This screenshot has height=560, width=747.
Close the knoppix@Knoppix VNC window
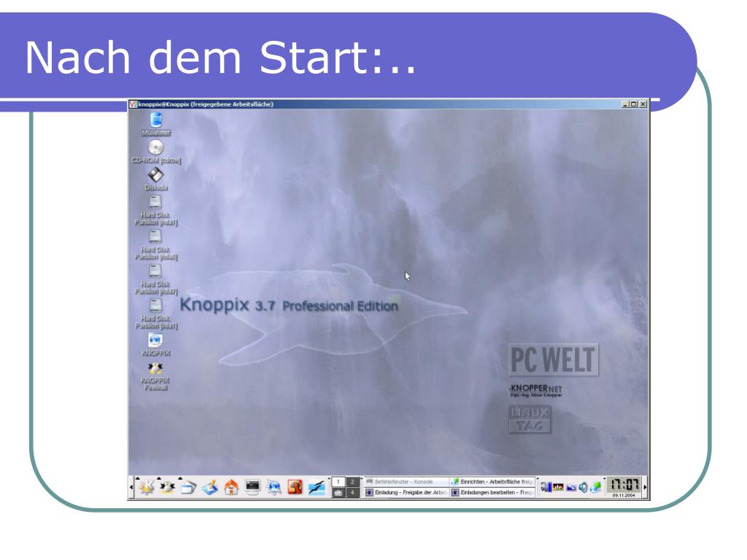tap(643, 104)
